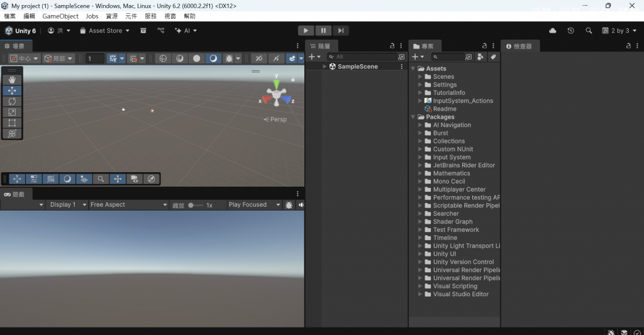
Task: Switch to the Game tab 遊戲
Action: click(15, 194)
